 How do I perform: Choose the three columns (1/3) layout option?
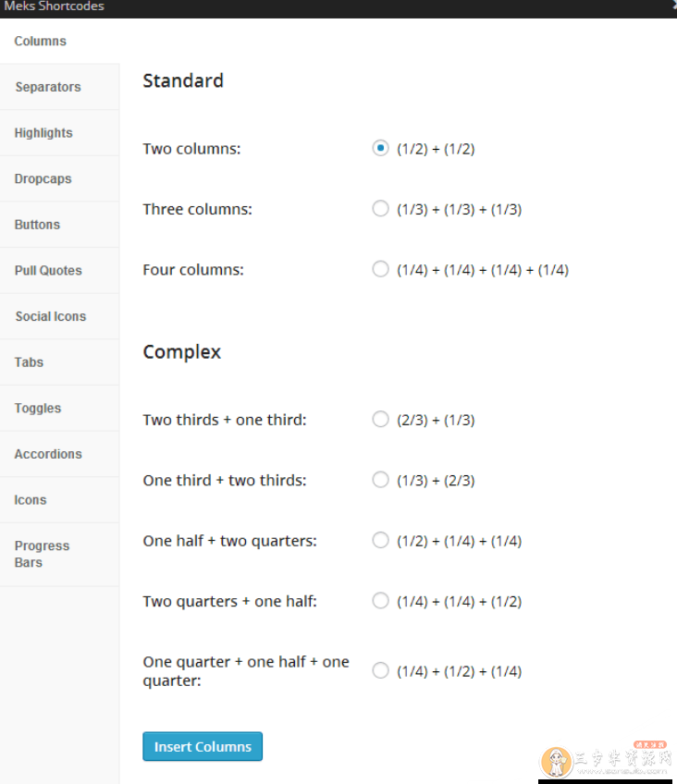380,209
